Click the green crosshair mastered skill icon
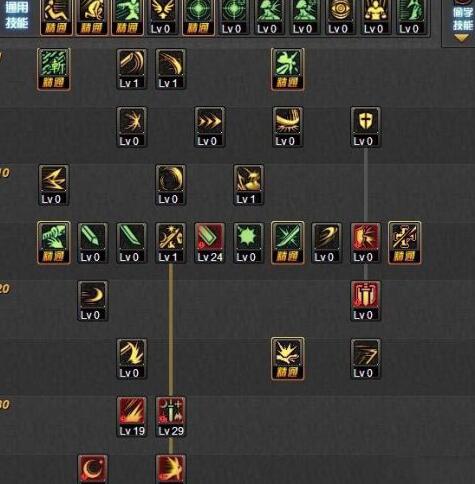The height and width of the screenshot is (484, 475). click(198, 17)
